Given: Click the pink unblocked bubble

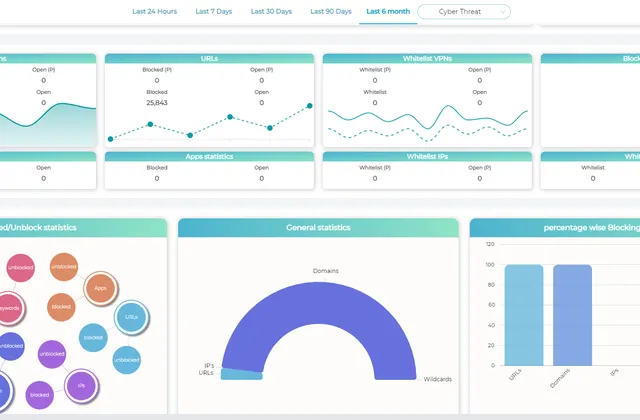Looking at the screenshot, I should 20,268.
